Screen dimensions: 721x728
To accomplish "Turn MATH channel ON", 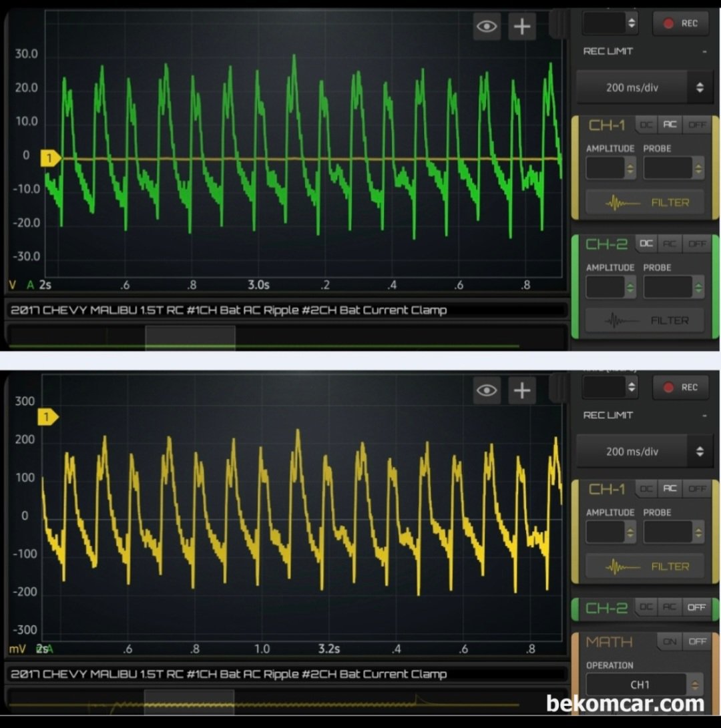I will (x=670, y=641).
